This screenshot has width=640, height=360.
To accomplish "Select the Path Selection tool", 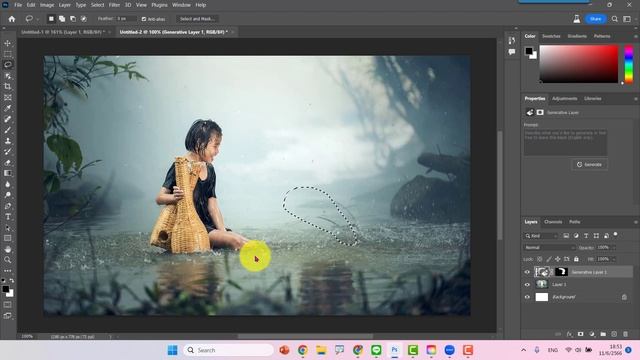I will point(7,227).
